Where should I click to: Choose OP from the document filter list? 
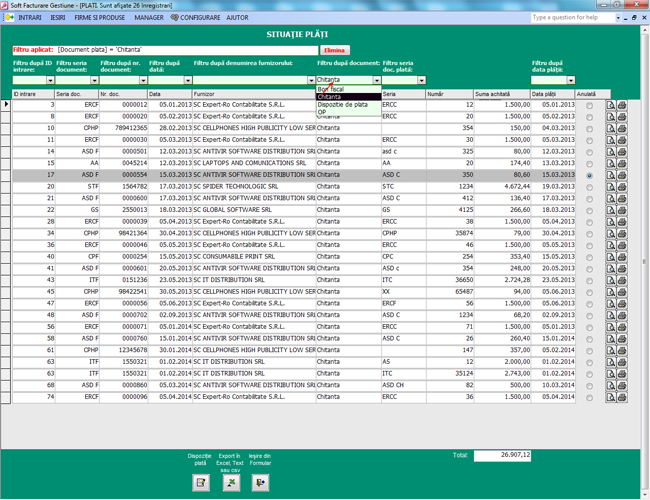[348, 112]
